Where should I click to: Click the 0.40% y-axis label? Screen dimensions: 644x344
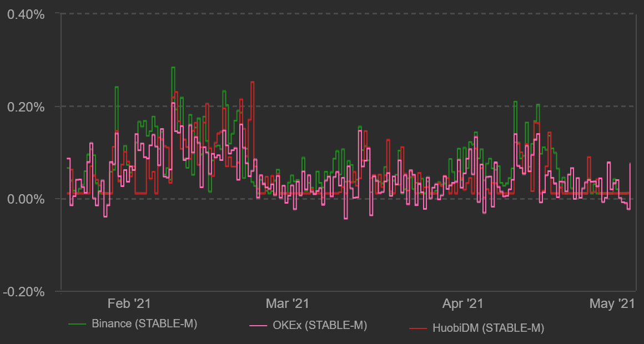[x=26, y=14]
